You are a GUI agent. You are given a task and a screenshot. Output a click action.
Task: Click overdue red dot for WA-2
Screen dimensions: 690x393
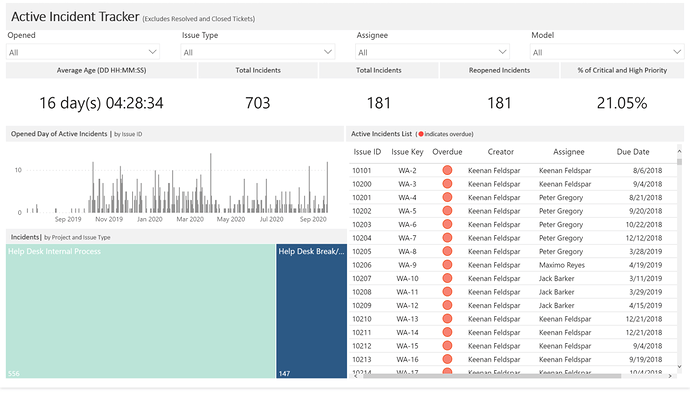click(447, 170)
